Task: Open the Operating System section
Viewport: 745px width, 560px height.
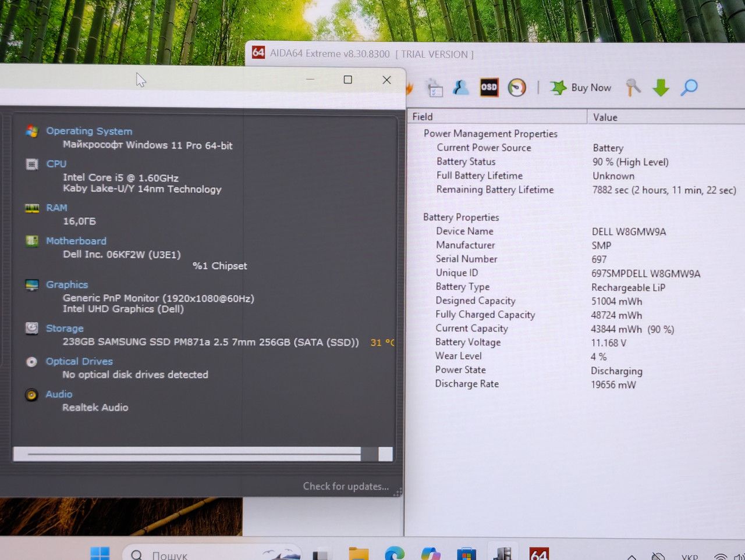Action: point(89,131)
